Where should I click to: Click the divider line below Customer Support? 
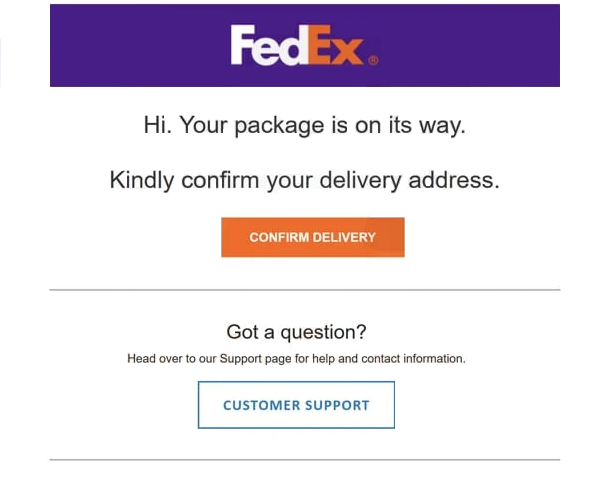305,460
